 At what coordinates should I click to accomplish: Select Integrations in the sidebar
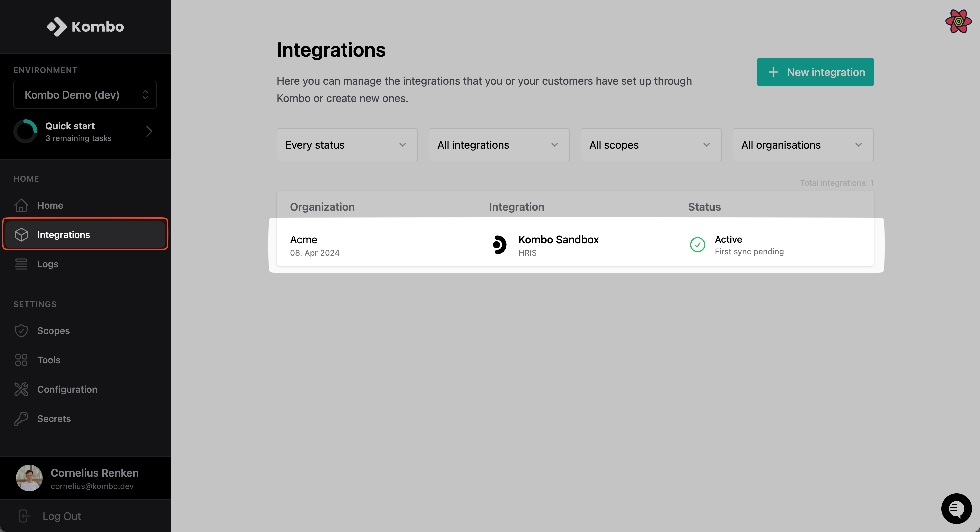(85, 234)
